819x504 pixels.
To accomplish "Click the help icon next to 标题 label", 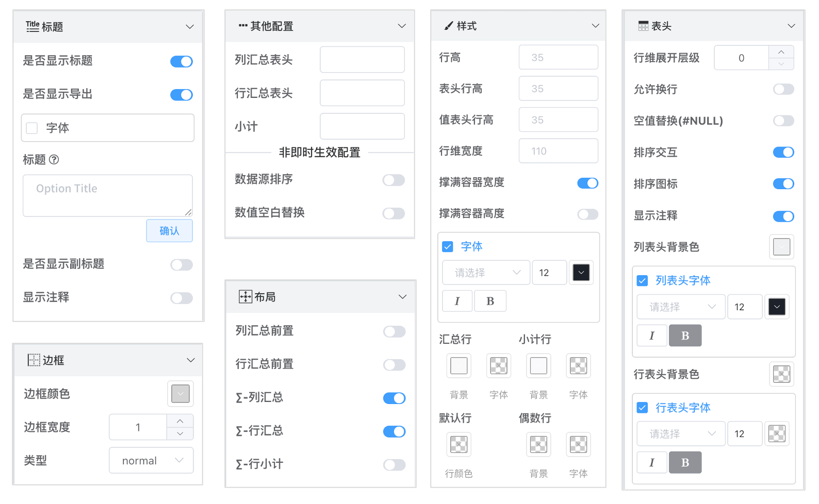I will coord(54,160).
